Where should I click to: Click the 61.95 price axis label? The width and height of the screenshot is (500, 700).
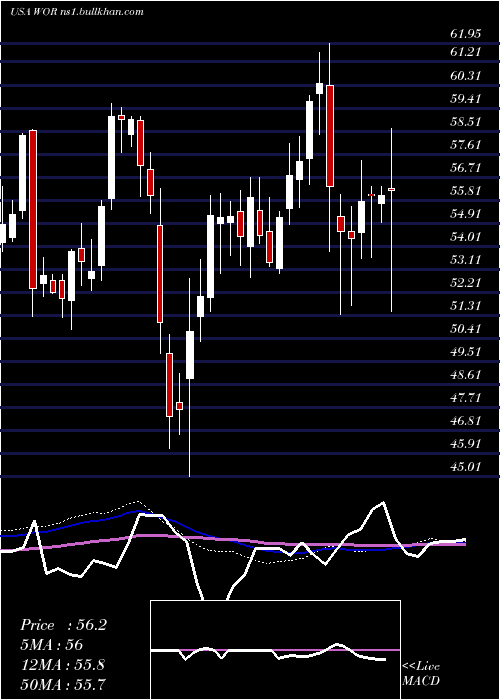pyautogui.click(x=466, y=33)
